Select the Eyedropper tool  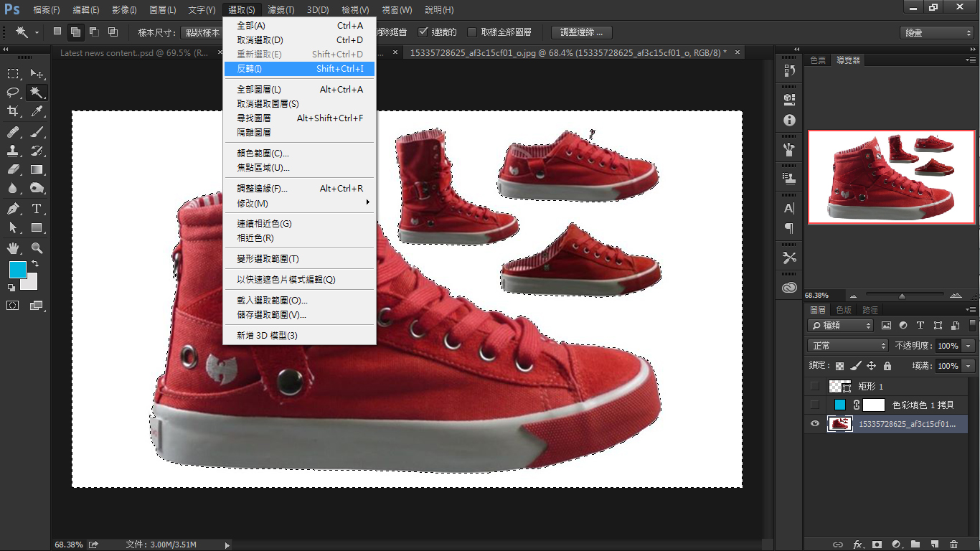[x=37, y=110]
